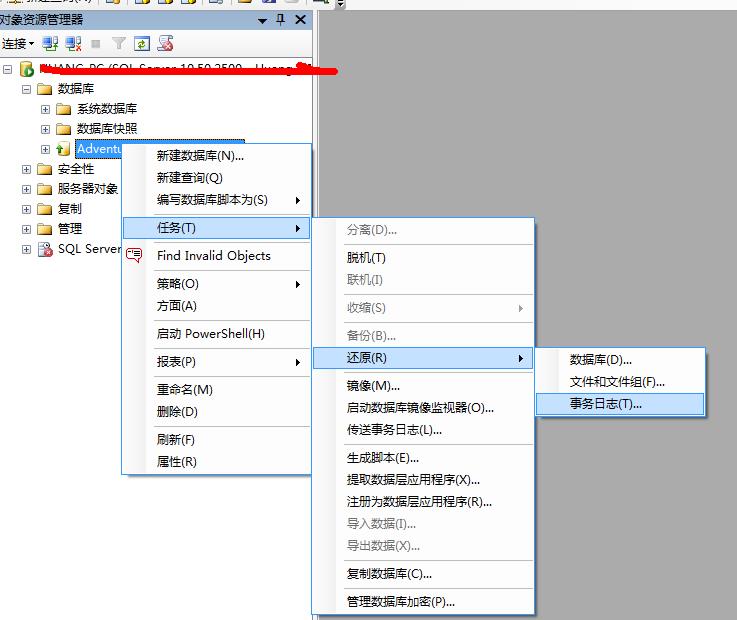Select 提取数据层应用程序(X)...
This screenshot has height=620, width=737.
click(x=423, y=480)
